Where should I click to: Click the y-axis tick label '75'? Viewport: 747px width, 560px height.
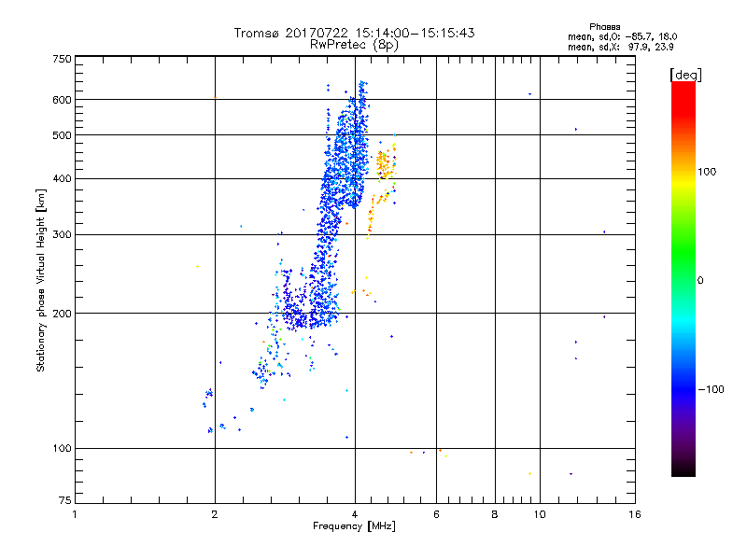(65, 500)
